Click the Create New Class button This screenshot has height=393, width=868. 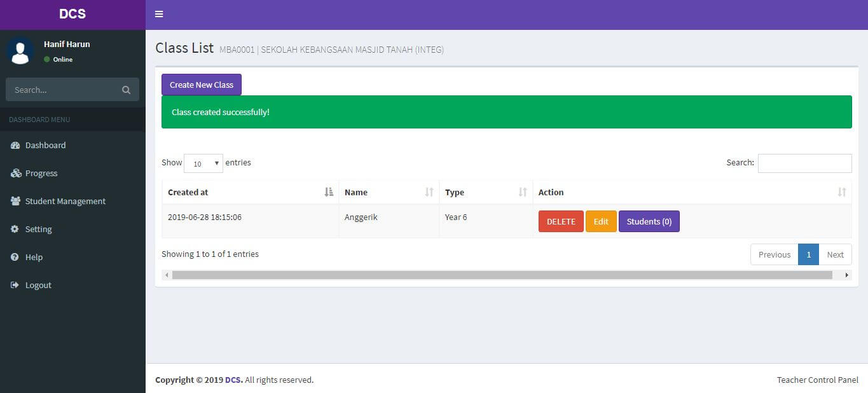[x=202, y=85]
